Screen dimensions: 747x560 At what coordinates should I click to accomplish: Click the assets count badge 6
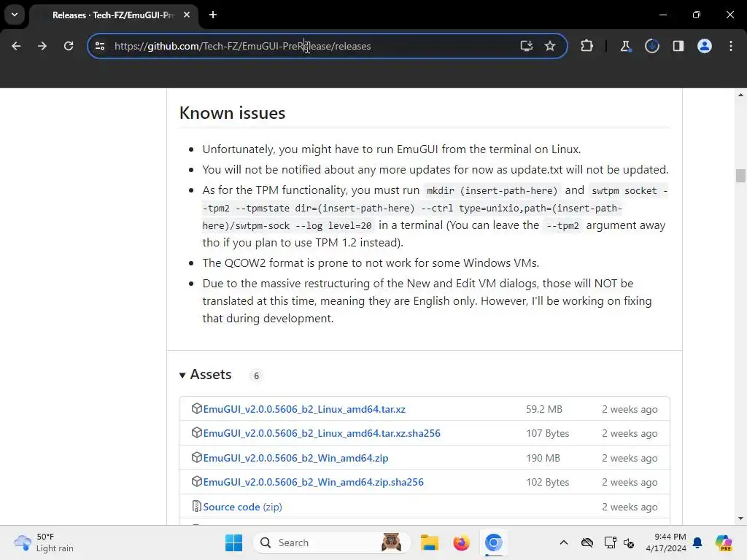[256, 376]
